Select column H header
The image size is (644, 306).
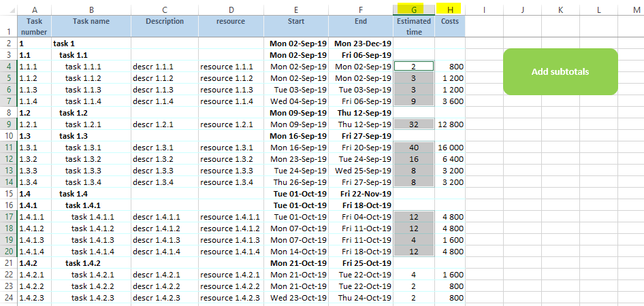[449, 10]
